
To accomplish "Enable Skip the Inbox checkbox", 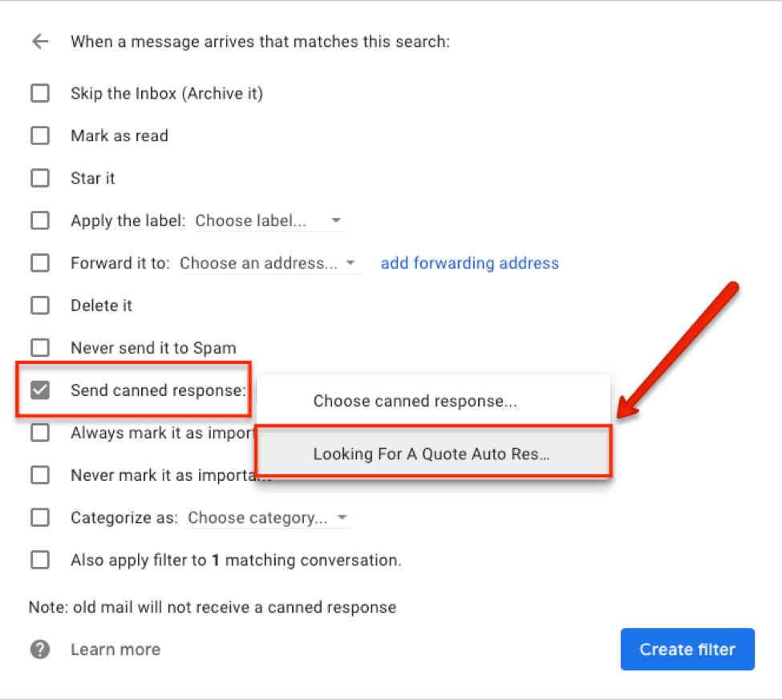I will [x=40, y=93].
